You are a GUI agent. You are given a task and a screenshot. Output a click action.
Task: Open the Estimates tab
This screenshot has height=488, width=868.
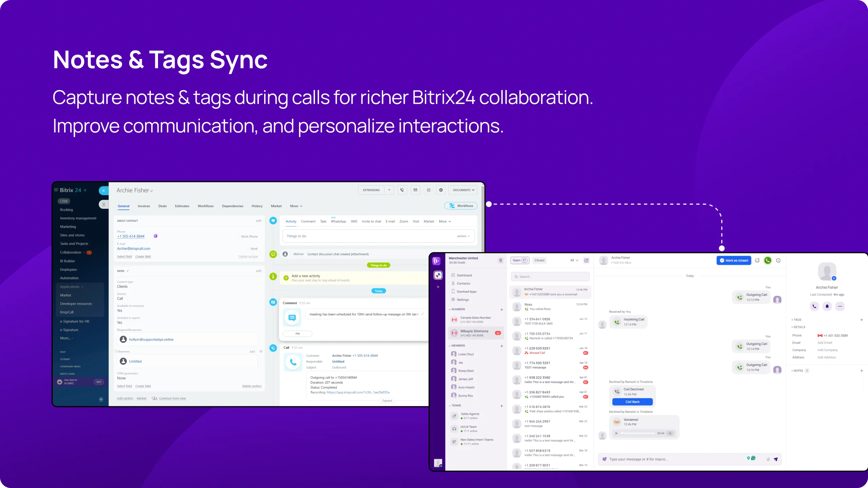(x=182, y=206)
